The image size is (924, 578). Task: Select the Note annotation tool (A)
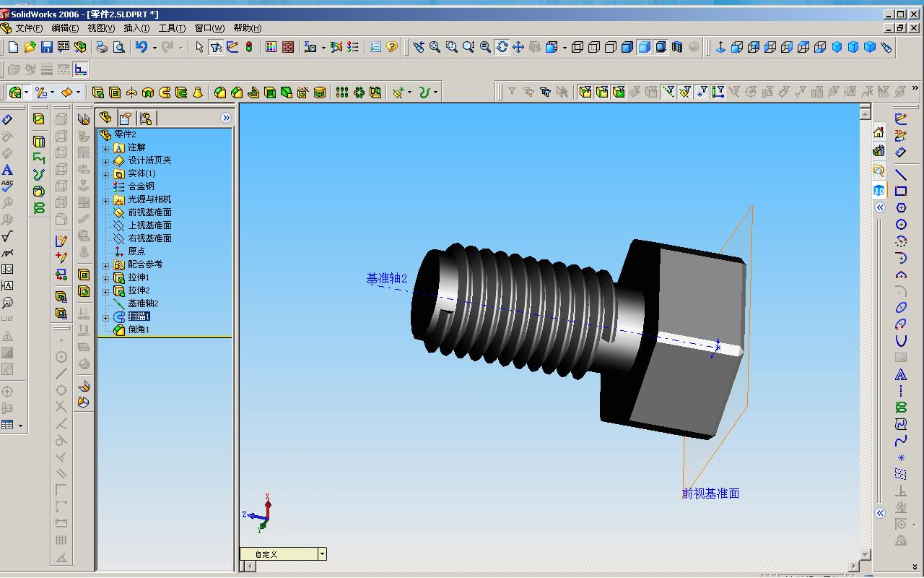[x=7, y=171]
